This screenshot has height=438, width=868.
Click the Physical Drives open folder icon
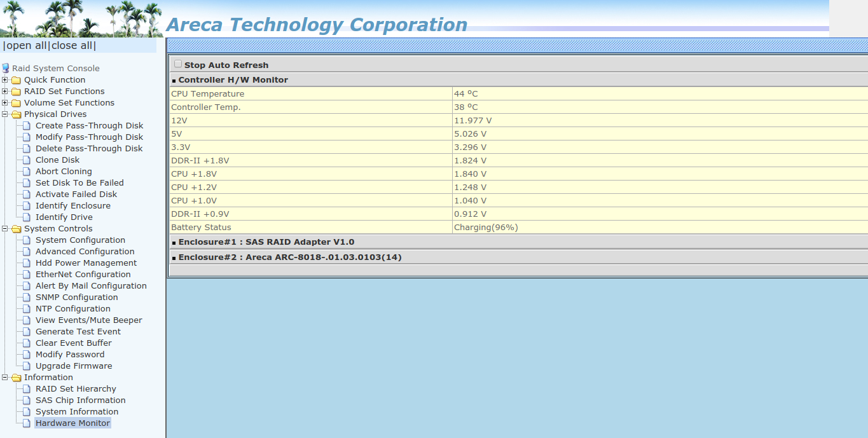pyautogui.click(x=16, y=114)
